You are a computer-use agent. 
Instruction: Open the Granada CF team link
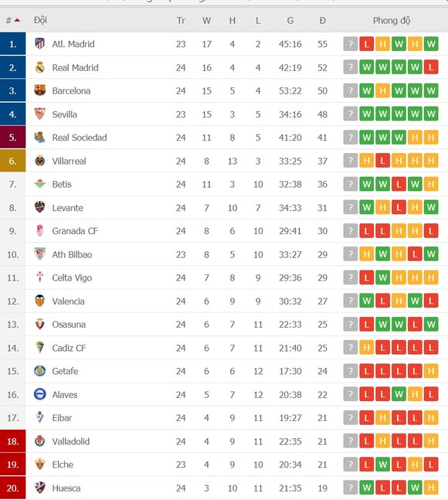pyautogui.click(x=75, y=231)
